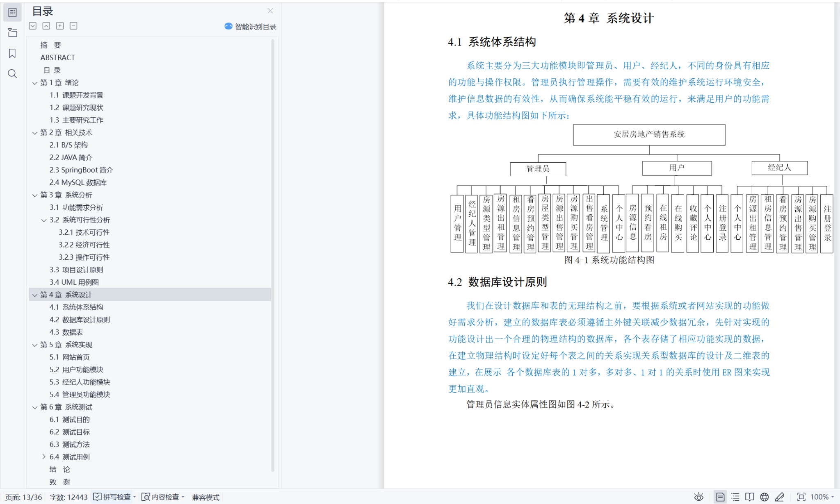The height and width of the screenshot is (504, 840).
Task: Open the ABSTRACT section from contents
Action: tap(57, 57)
